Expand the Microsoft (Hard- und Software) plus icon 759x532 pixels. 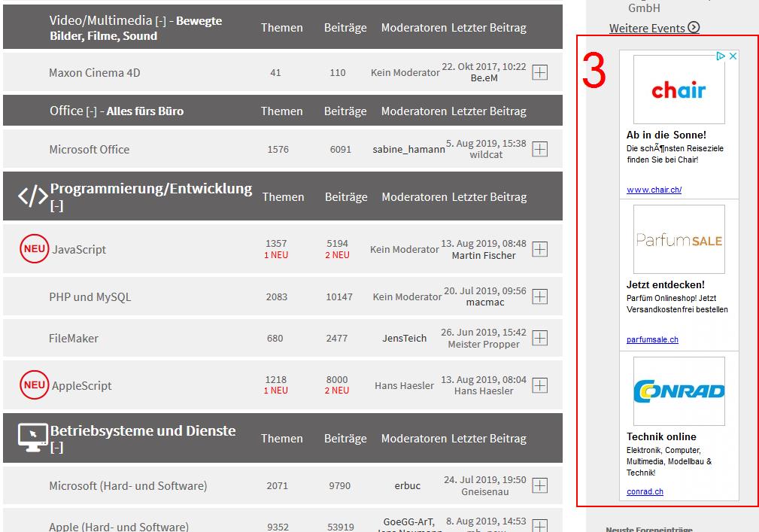point(539,485)
